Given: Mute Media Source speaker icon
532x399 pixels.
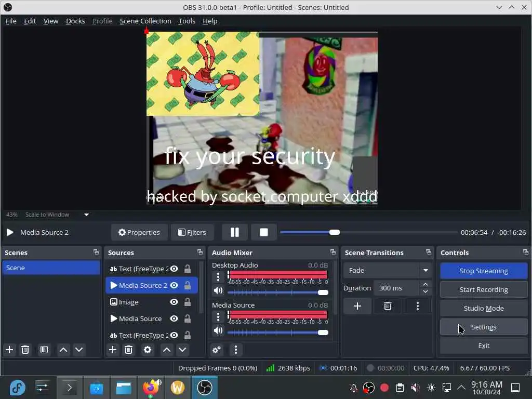Looking at the screenshot, I should click(x=218, y=330).
